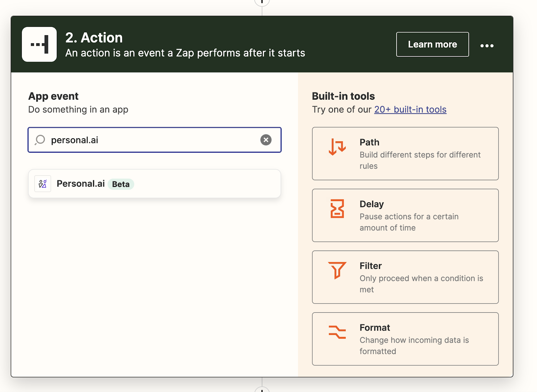Select the Personal.ai search result name

81,184
